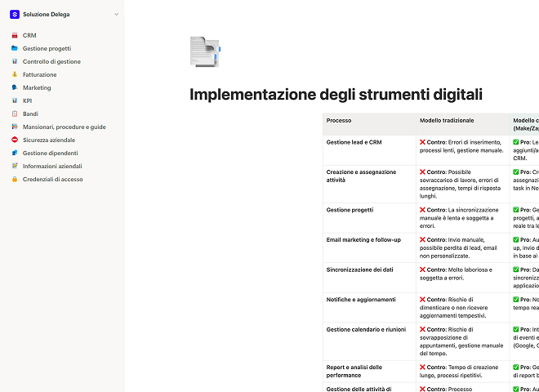Click the Gestione progetti folder icon
The height and width of the screenshot is (392, 539).
pos(15,48)
